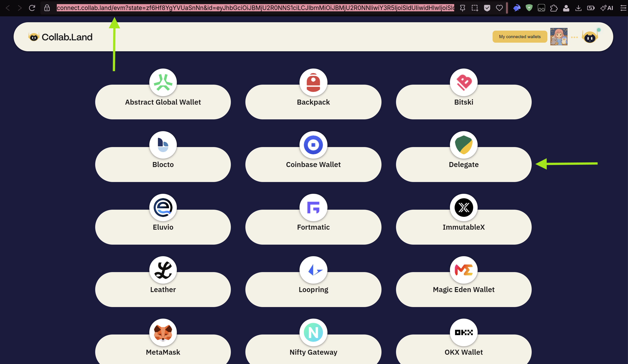The width and height of the screenshot is (628, 364).
Task: Click the Collab.Land logo
Action: tap(61, 37)
